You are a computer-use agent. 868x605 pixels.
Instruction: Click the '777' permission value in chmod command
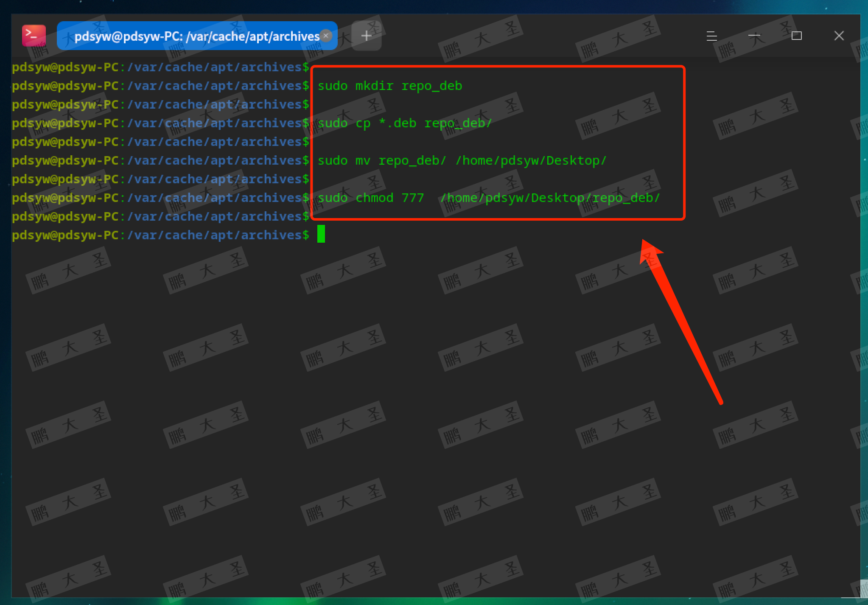pos(412,198)
